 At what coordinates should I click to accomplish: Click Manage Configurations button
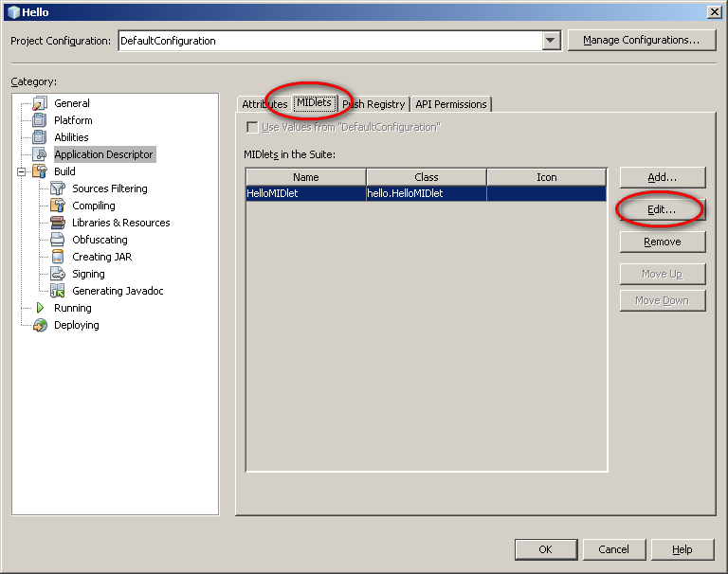[x=641, y=41]
